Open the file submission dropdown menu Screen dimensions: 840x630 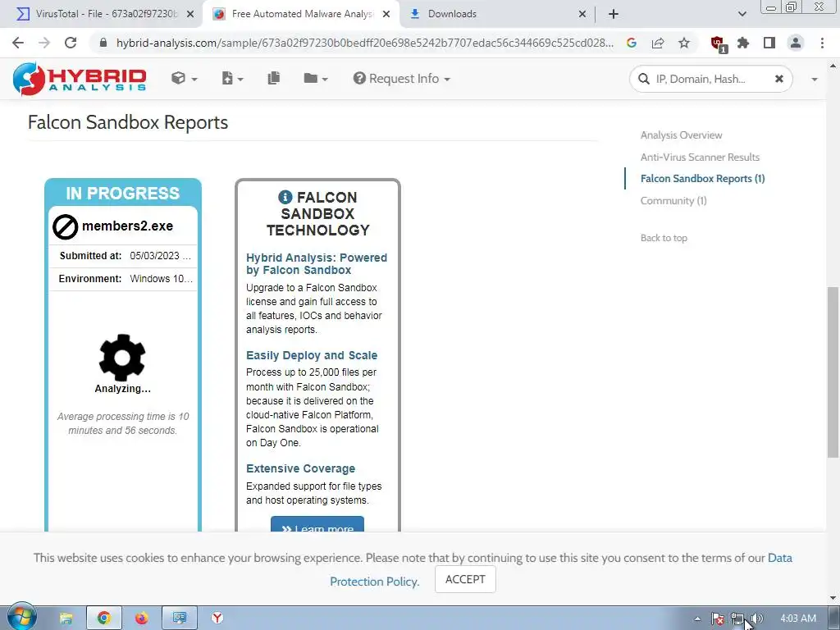pyautogui.click(x=232, y=79)
